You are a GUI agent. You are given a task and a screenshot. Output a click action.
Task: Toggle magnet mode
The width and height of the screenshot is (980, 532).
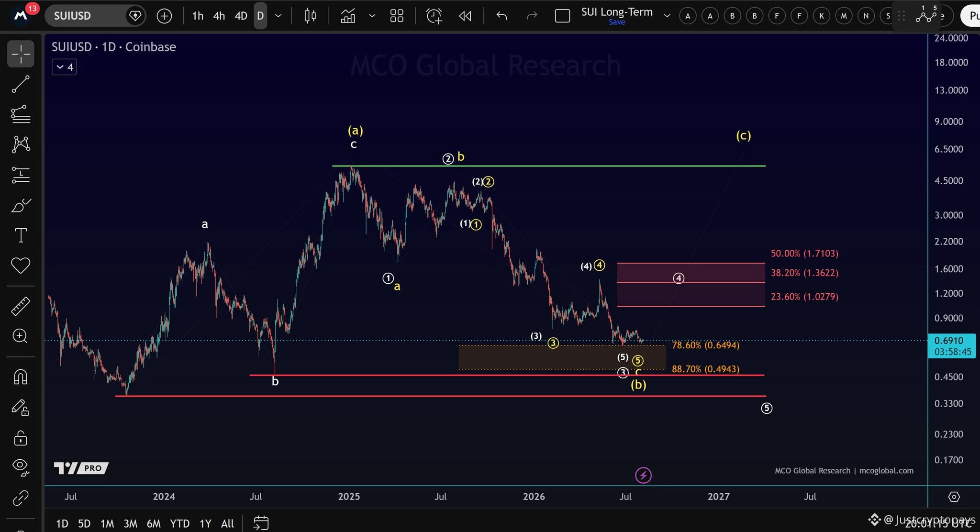(21, 377)
